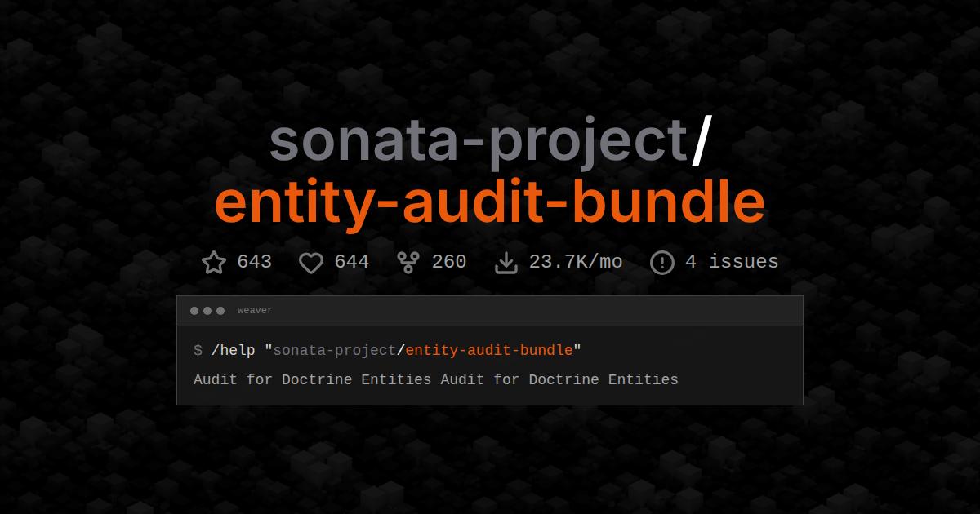Click the heart icon next to 644
Image resolution: width=980 pixels, height=514 pixels.
311,263
